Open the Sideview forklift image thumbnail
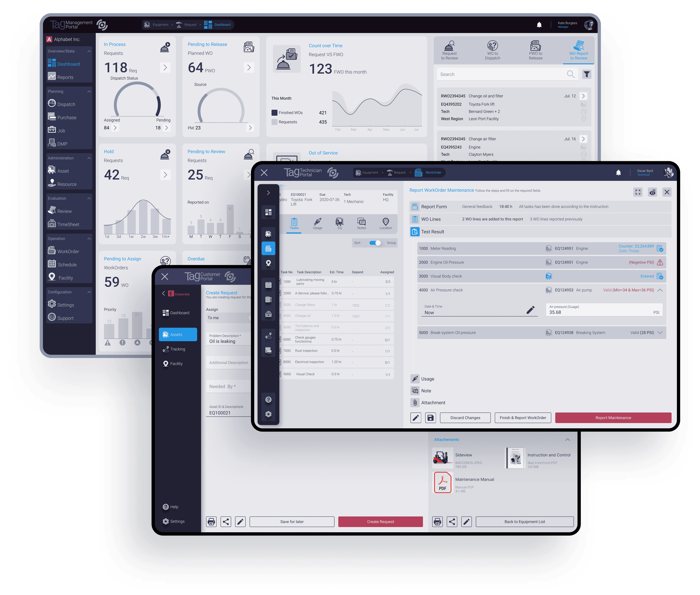Screen dimensions: 700x595 (x=442, y=458)
